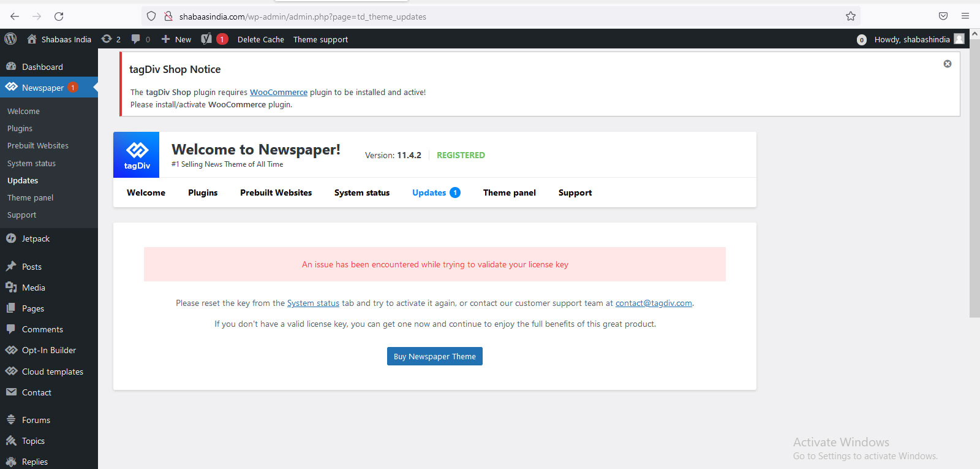The height and width of the screenshot is (469, 980).
Task: Open the WordPress logo menu
Action: 10,39
